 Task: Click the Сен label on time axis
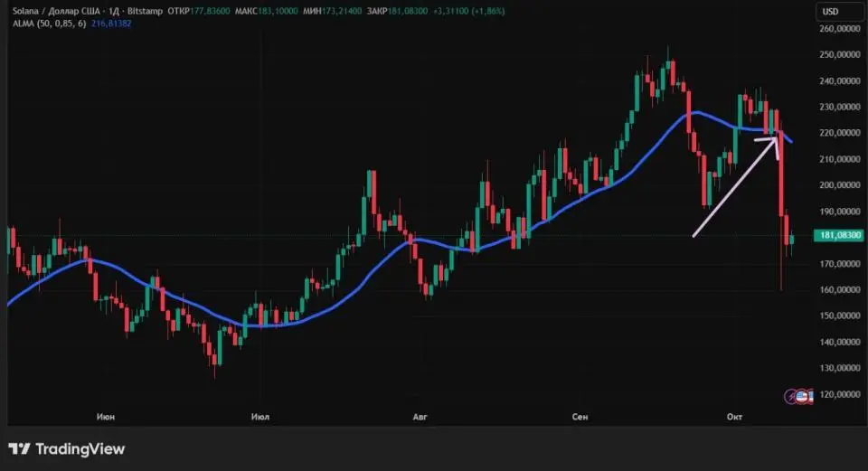click(580, 417)
